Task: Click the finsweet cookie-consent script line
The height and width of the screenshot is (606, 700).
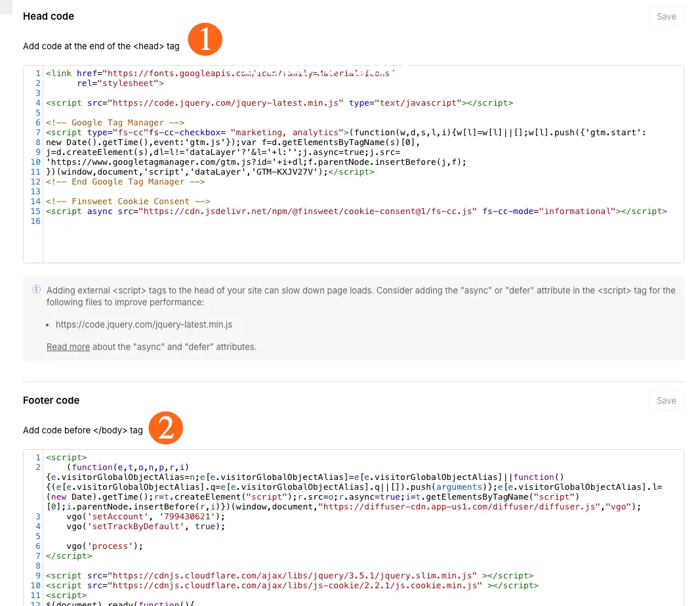Action: tap(356, 211)
